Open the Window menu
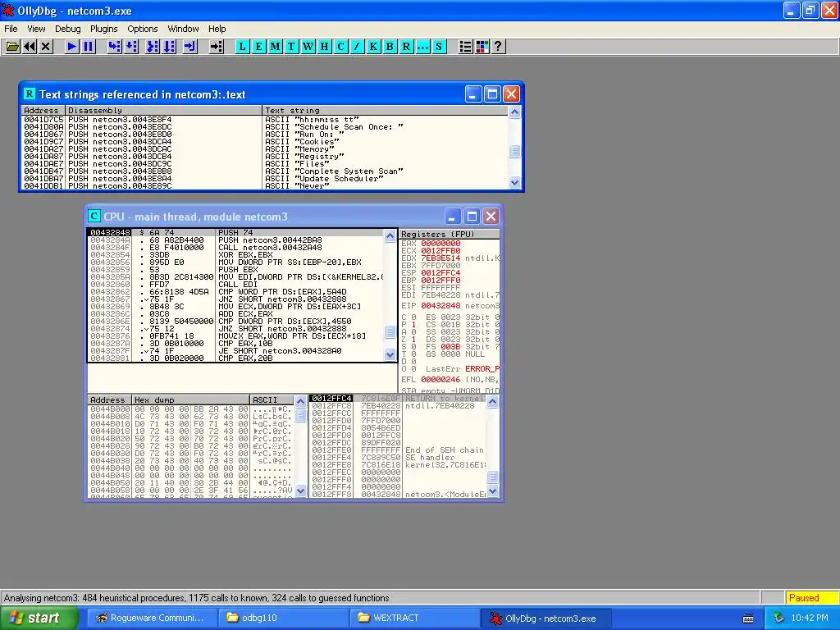 pyautogui.click(x=183, y=29)
